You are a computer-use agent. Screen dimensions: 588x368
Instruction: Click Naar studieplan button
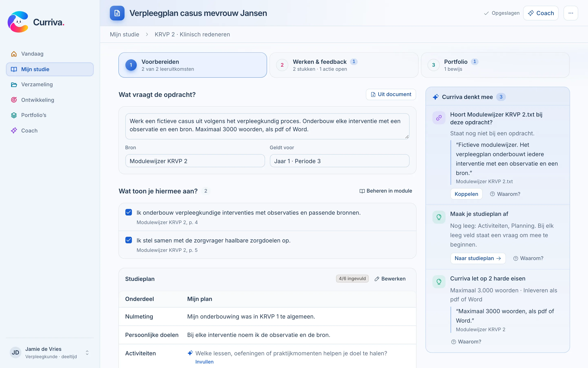478,258
